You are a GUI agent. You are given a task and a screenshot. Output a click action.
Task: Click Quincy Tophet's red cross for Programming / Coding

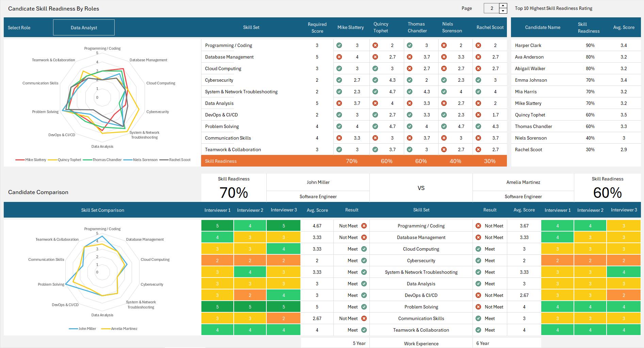coord(375,45)
